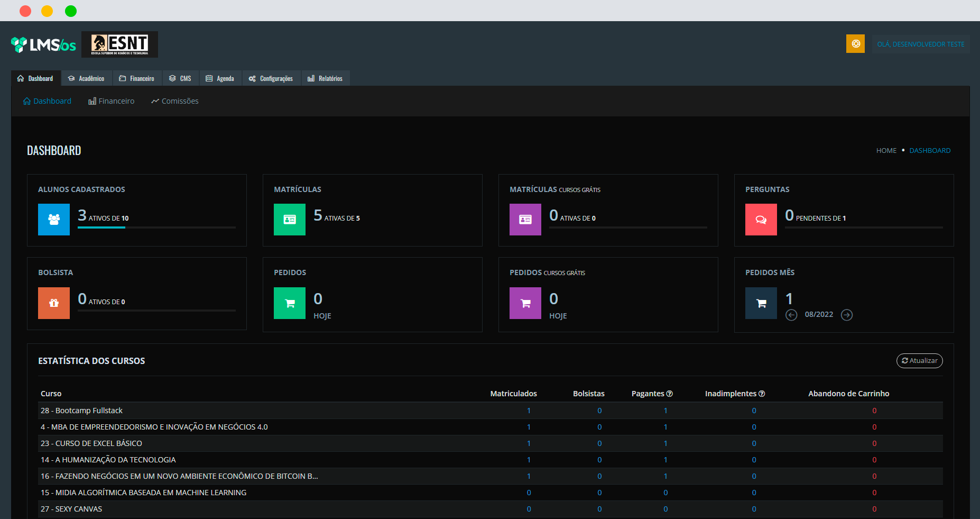Click the green Matrículas ID card icon
This screenshot has height=519, width=980.
coord(290,220)
